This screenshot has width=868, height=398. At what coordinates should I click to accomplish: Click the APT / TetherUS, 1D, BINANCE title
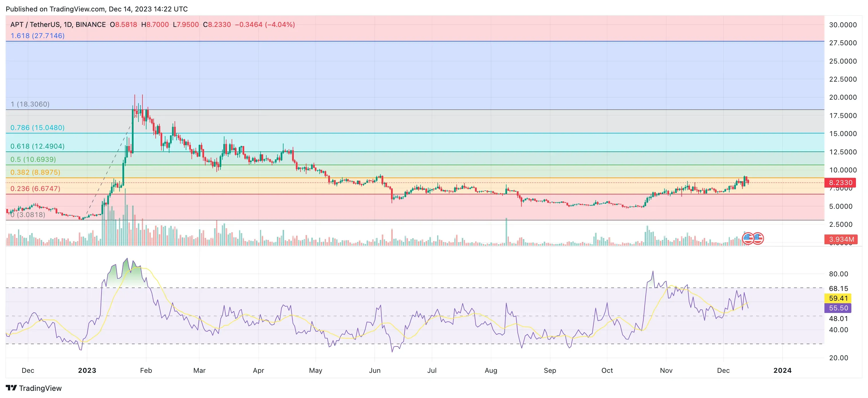click(x=58, y=25)
